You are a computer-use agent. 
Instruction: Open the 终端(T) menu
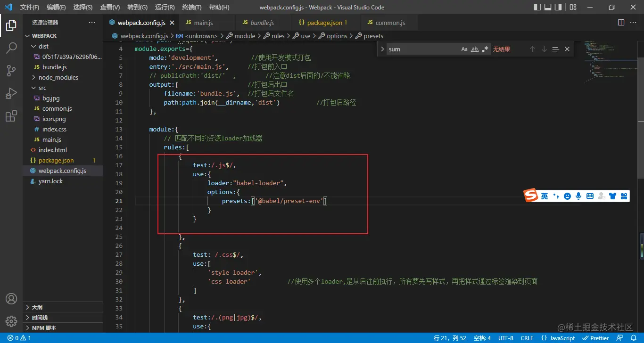[192, 7]
